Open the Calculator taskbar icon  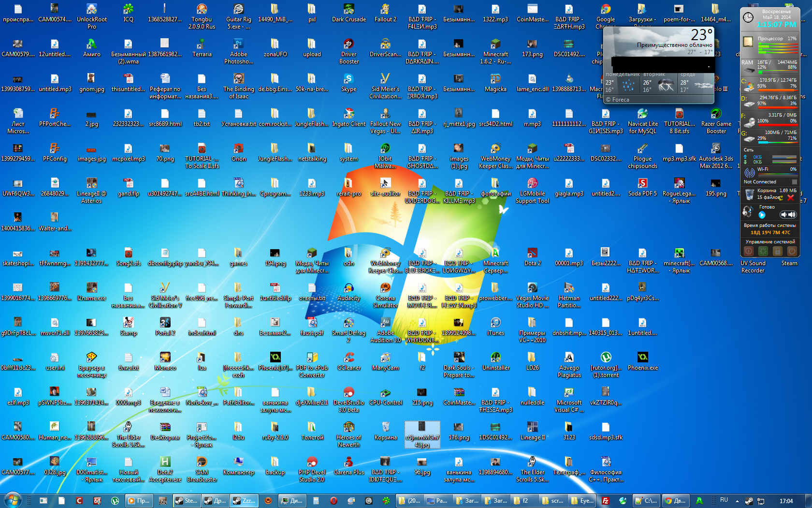pos(316,501)
